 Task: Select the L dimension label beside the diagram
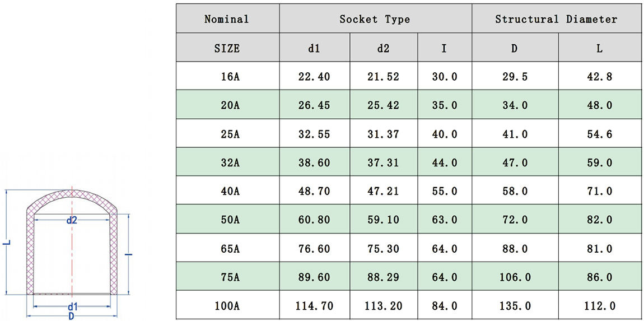[x=6, y=244]
